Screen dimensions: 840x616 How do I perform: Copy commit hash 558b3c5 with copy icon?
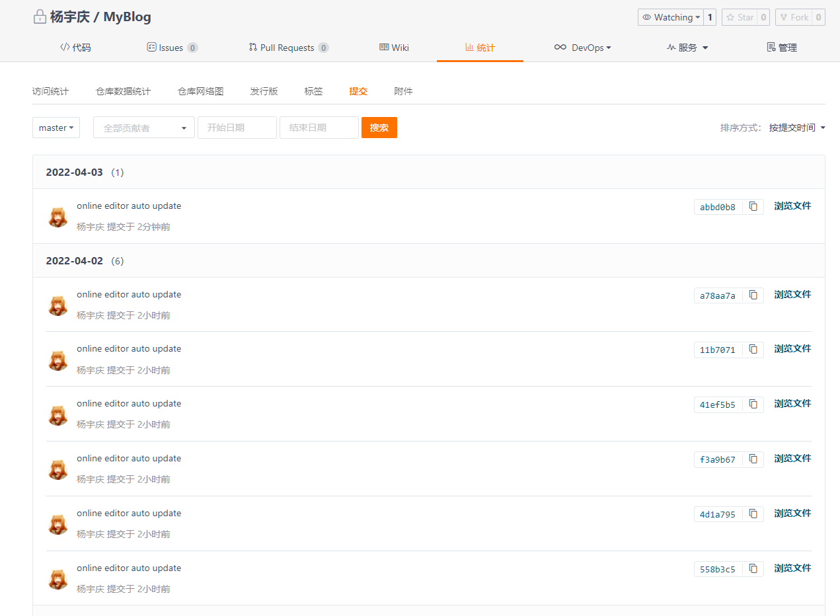click(x=753, y=569)
